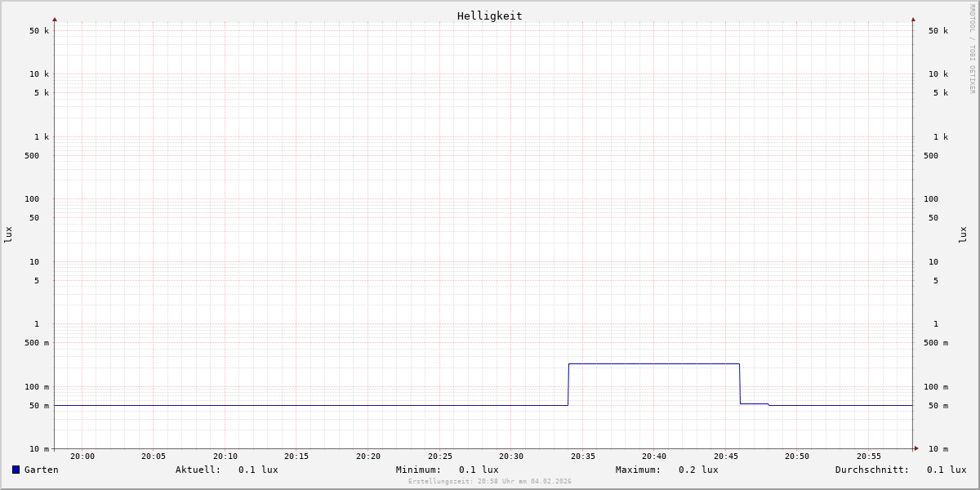980x490 pixels.
Task: Click the 20:15 time axis label
Action: click(296, 457)
